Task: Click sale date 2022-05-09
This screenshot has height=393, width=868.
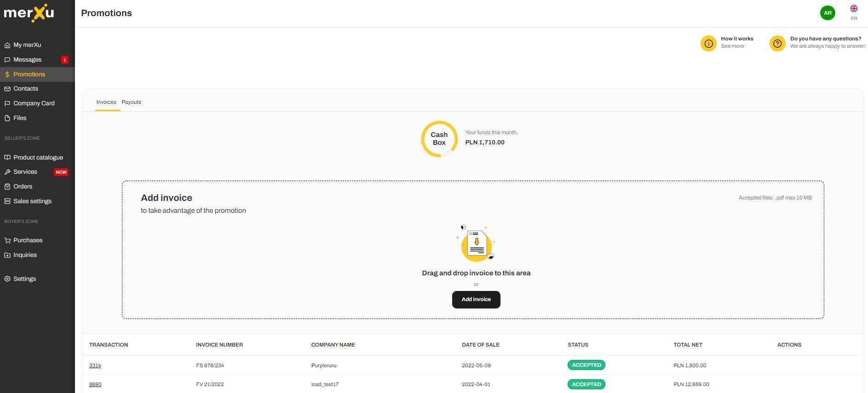Action: point(476,365)
